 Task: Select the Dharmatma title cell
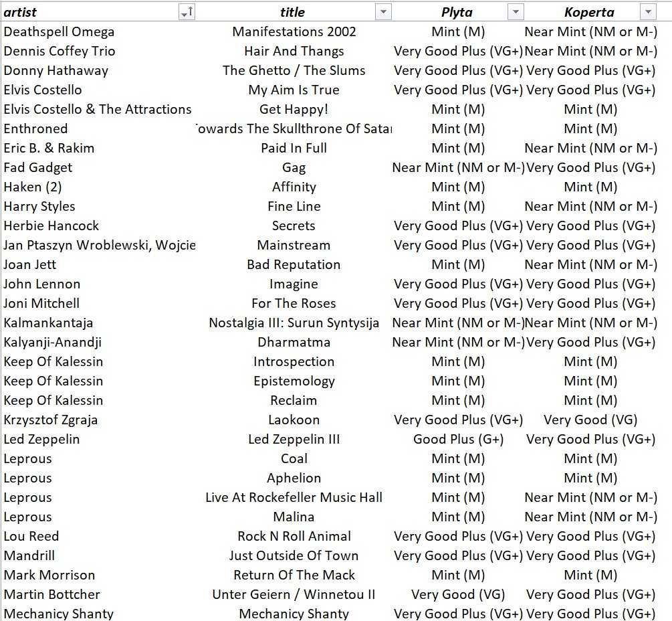[x=294, y=342]
